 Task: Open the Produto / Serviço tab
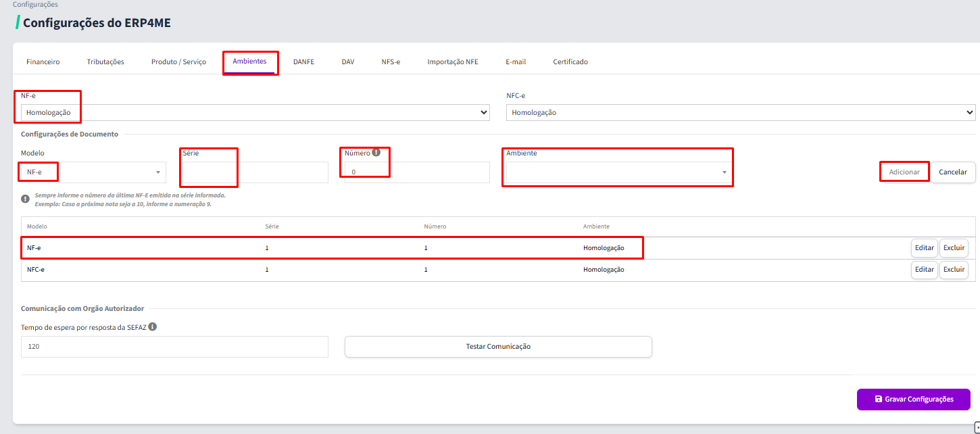(178, 62)
